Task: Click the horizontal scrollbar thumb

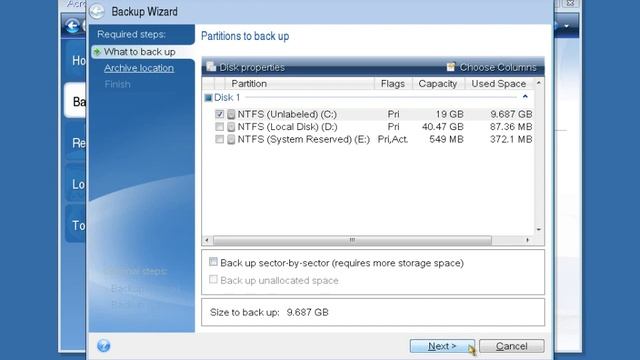Action: coord(352,240)
